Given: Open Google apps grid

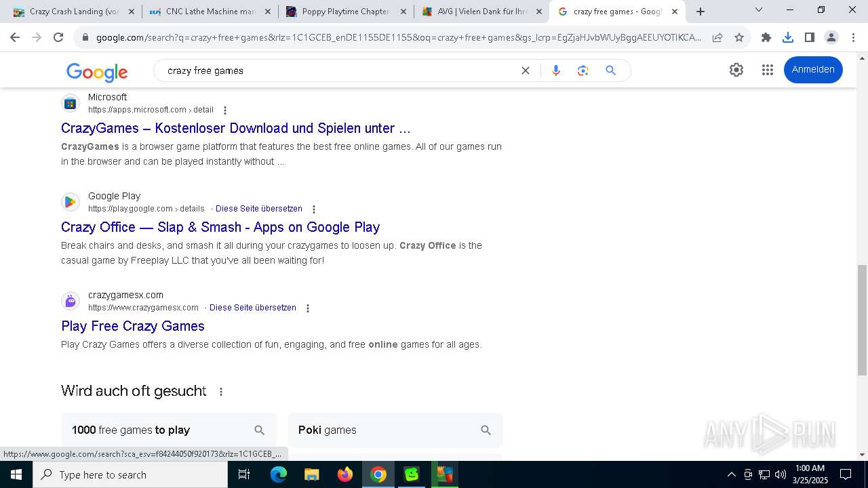Looking at the screenshot, I should coord(768,70).
